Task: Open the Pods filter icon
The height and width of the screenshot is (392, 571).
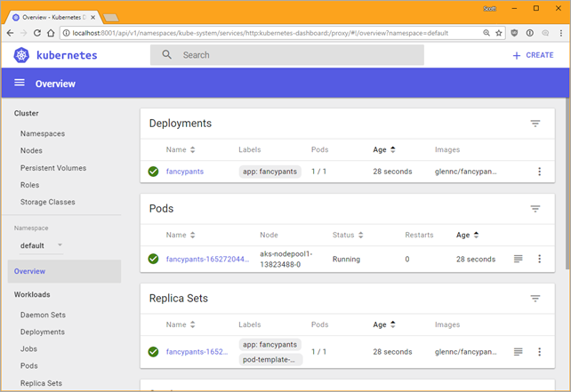Action: (x=535, y=209)
